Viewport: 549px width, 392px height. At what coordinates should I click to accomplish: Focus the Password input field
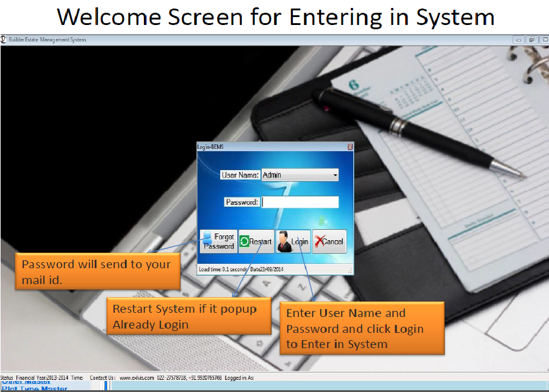300,202
